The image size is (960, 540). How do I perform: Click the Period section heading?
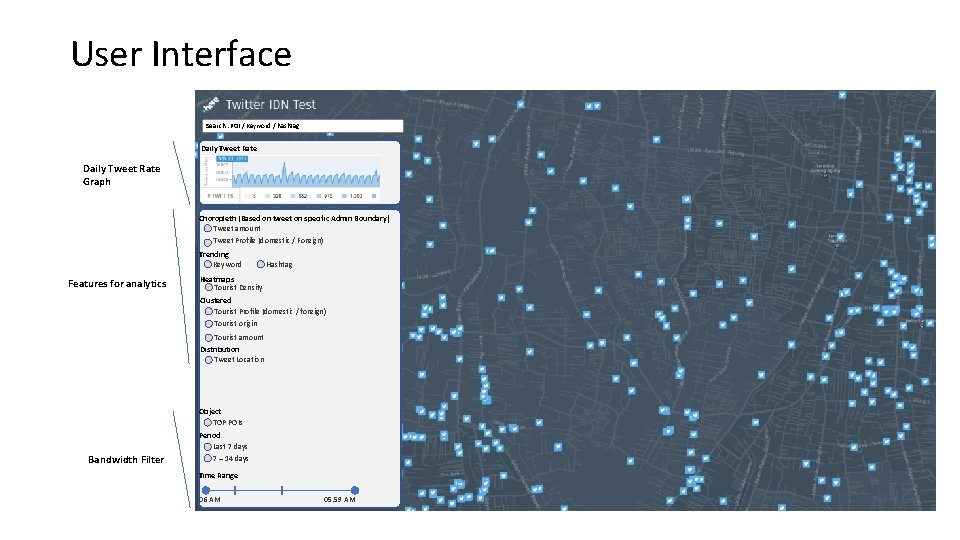tap(210, 435)
